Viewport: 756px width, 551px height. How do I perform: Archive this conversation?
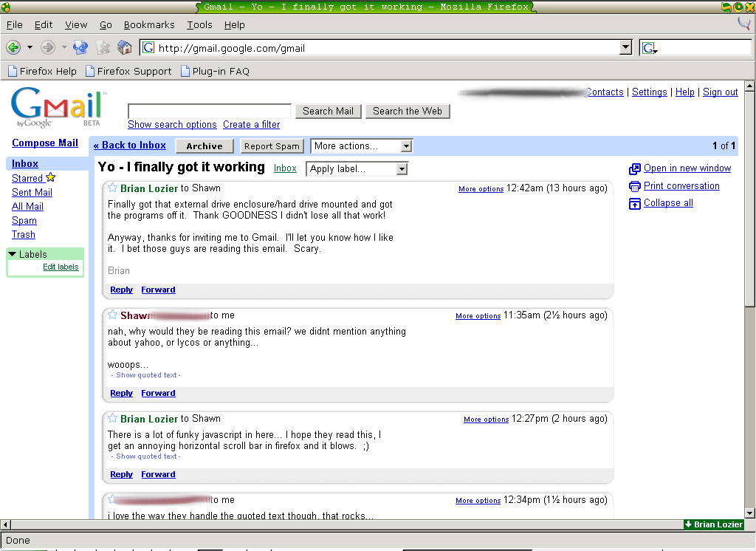tap(205, 146)
